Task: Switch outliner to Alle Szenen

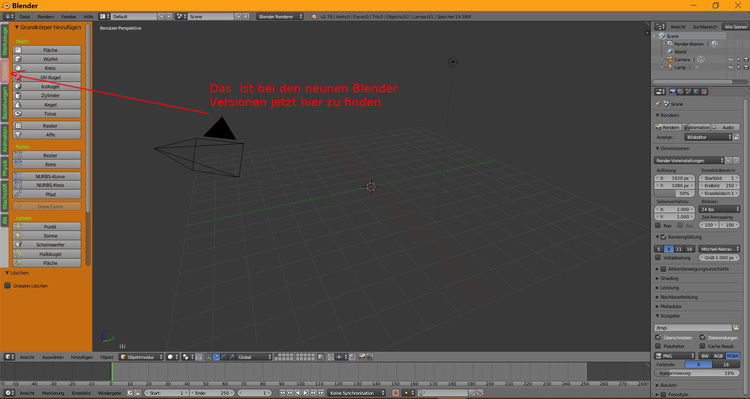Action: (736, 27)
